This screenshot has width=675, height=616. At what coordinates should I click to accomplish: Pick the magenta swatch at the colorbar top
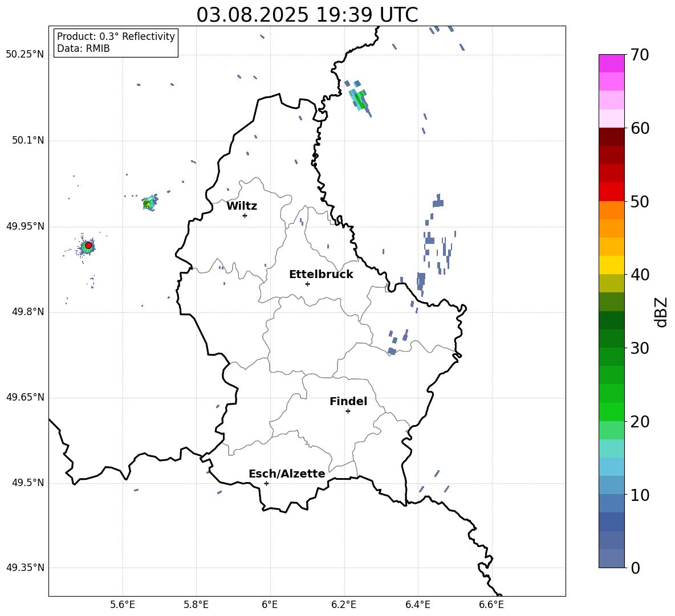pos(612,63)
